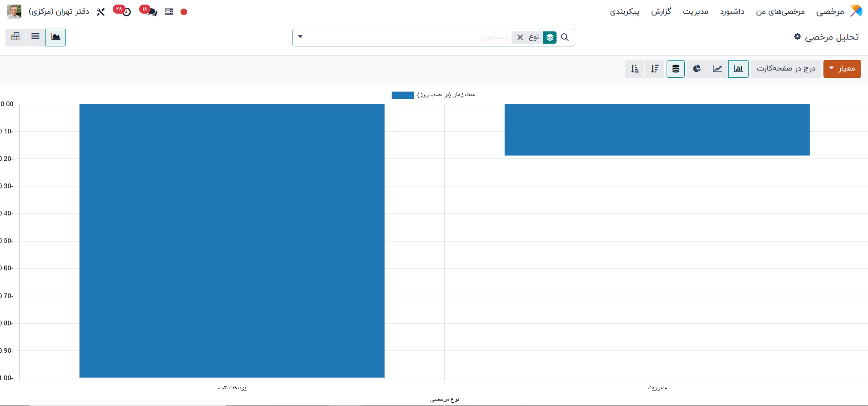
Task: Expand the search filter options dropdown arrow
Action: (x=300, y=37)
